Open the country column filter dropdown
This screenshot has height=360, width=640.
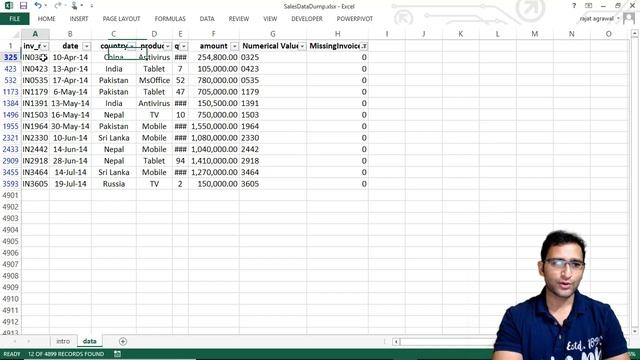pos(132,46)
